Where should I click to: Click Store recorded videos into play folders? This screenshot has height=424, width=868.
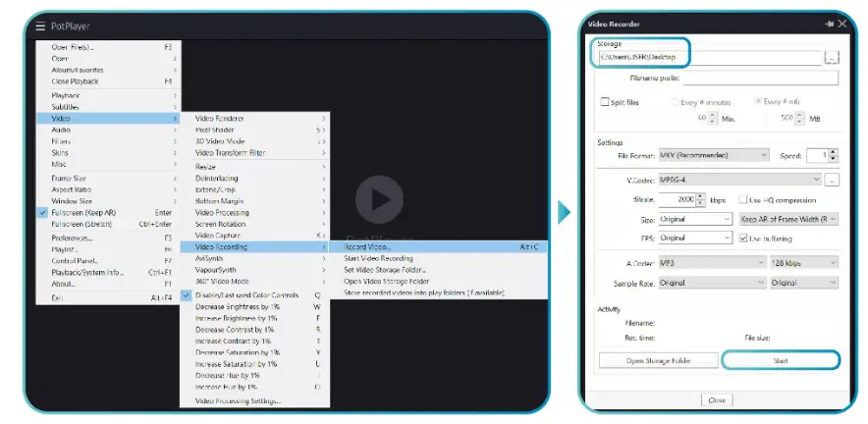[437, 292]
